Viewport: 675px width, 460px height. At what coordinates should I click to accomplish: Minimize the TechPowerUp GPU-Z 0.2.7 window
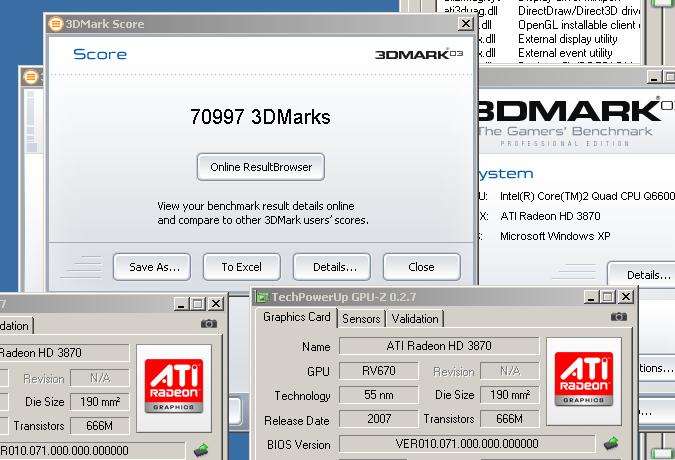click(591, 297)
